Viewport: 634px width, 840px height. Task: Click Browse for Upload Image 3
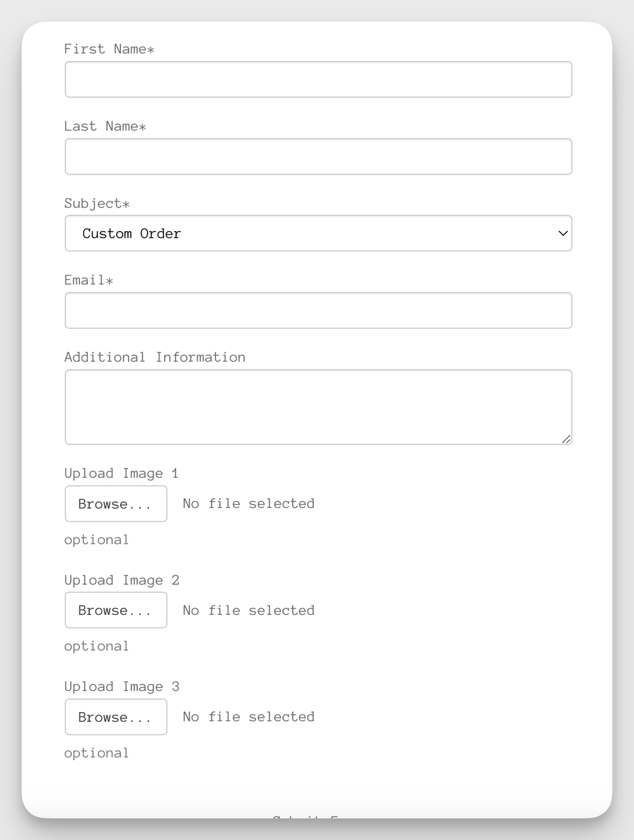pos(116,717)
